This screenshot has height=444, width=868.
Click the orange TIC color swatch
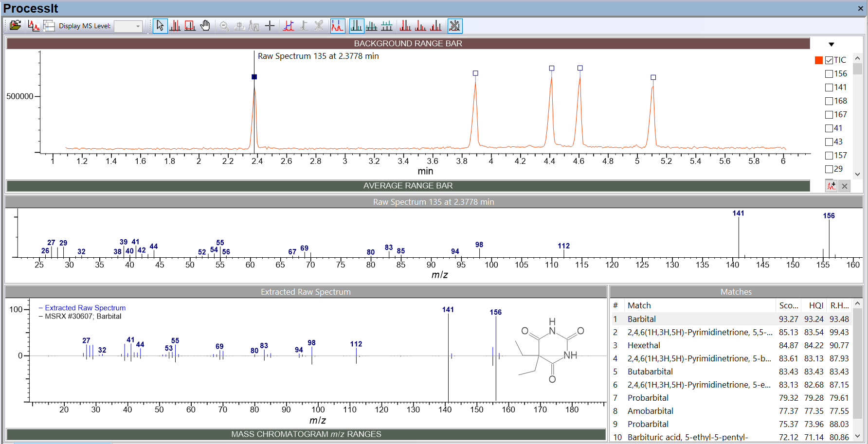point(819,60)
